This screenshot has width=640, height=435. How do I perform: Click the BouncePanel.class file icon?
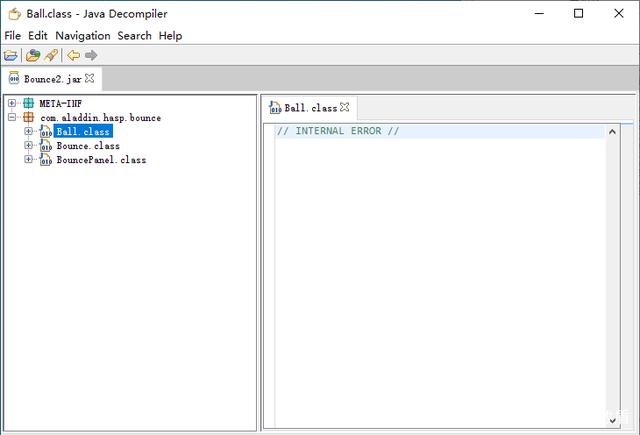(46, 160)
